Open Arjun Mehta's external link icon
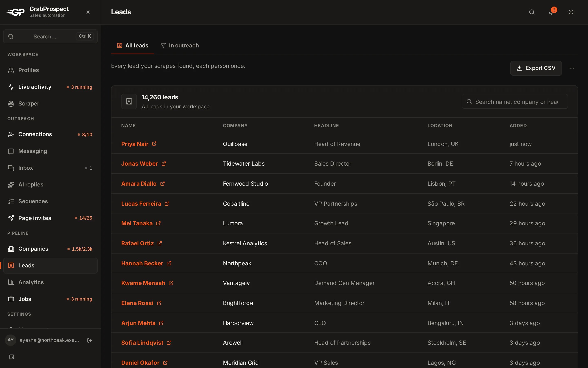This screenshot has height=368, width=588. pos(161,323)
